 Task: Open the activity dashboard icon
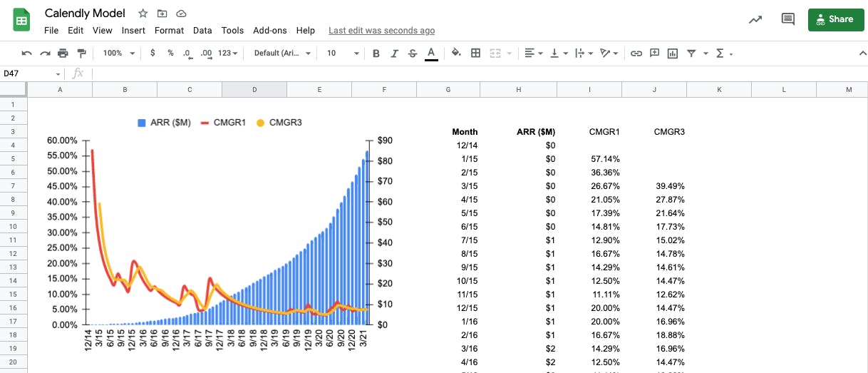tap(755, 19)
